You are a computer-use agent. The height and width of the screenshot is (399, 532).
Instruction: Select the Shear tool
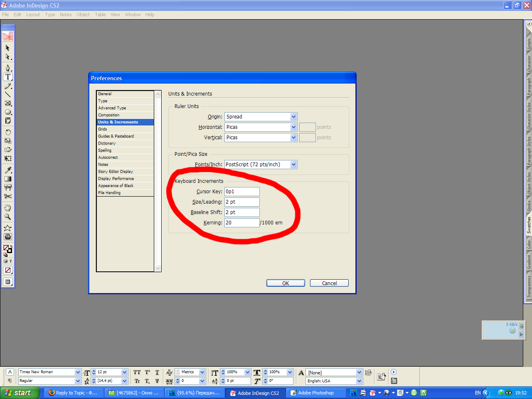(x=8, y=150)
